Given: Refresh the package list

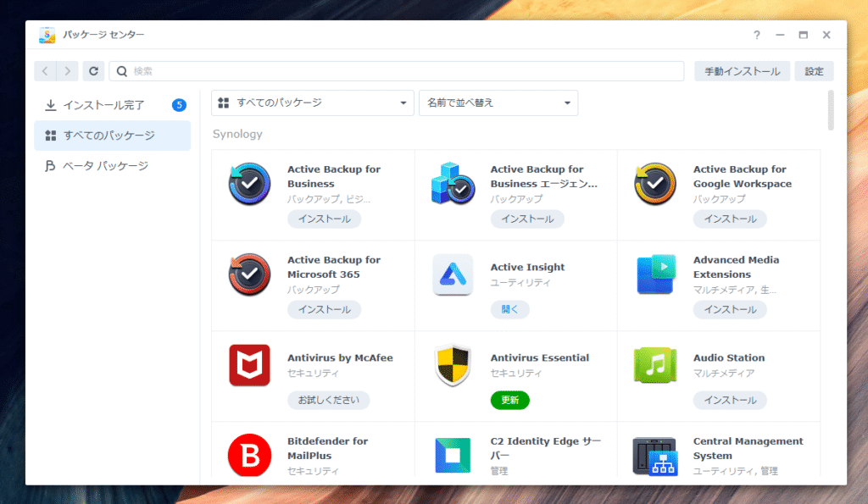Looking at the screenshot, I should tap(93, 71).
